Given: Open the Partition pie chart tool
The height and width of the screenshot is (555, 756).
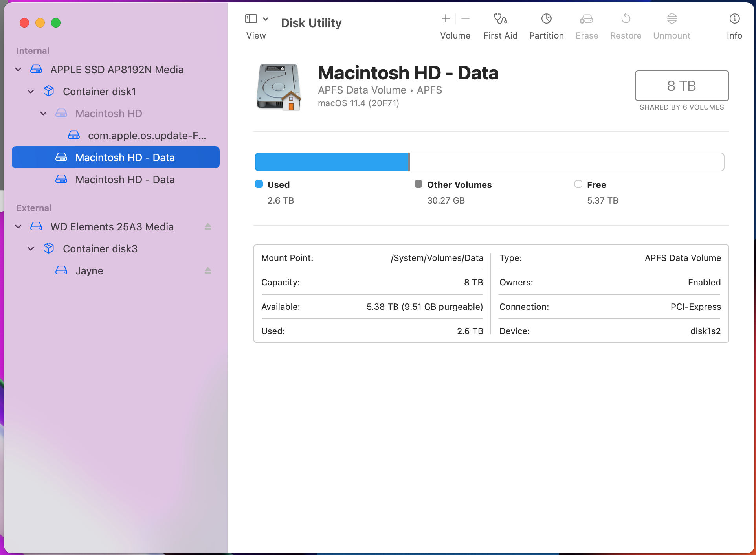Looking at the screenshot, I should pos(546,19).
